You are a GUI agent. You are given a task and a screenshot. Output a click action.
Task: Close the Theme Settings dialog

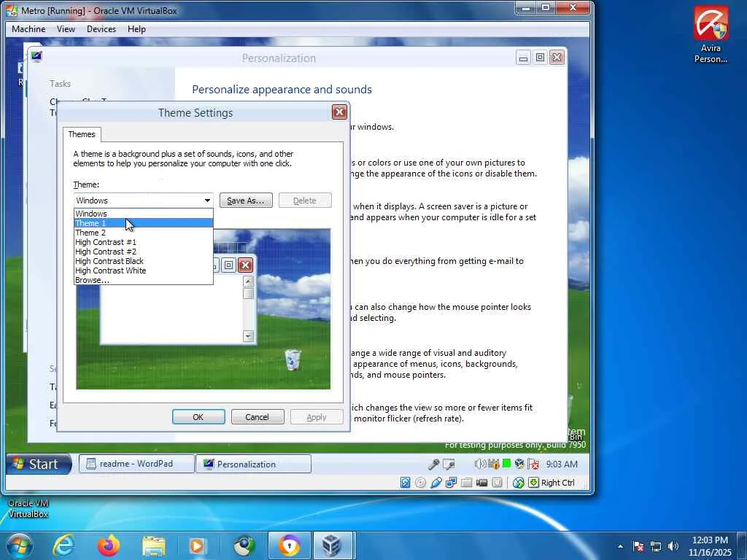(339, 112)
